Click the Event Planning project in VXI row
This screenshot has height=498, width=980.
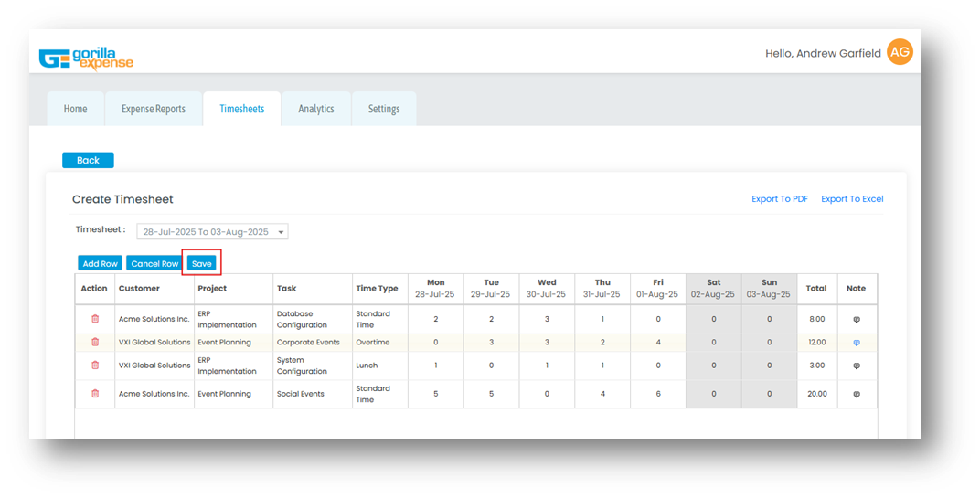233,343
